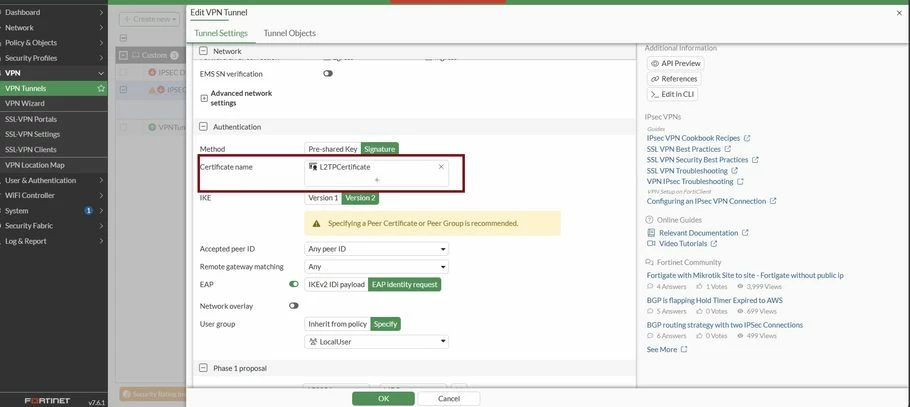Toggle Network overlay switch

pyautogui.click(x=294, y=305)
